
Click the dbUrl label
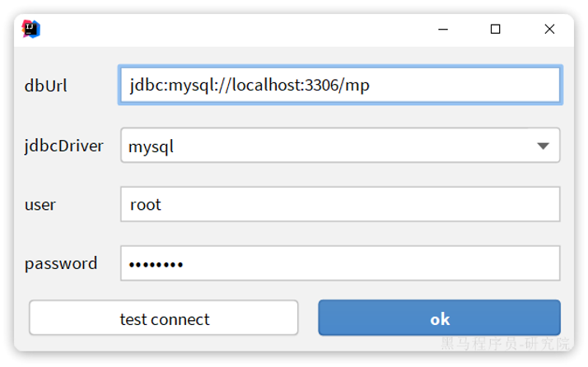[x=46, y=86]
